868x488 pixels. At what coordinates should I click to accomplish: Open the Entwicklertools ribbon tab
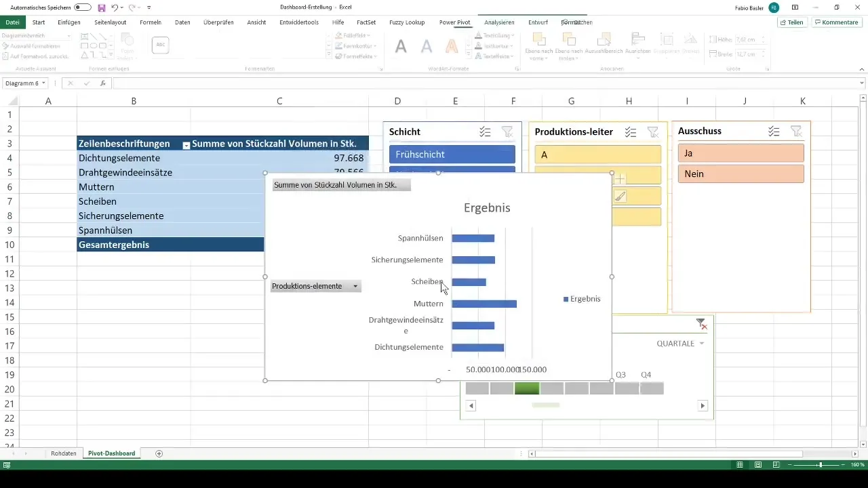click(298, 22)
